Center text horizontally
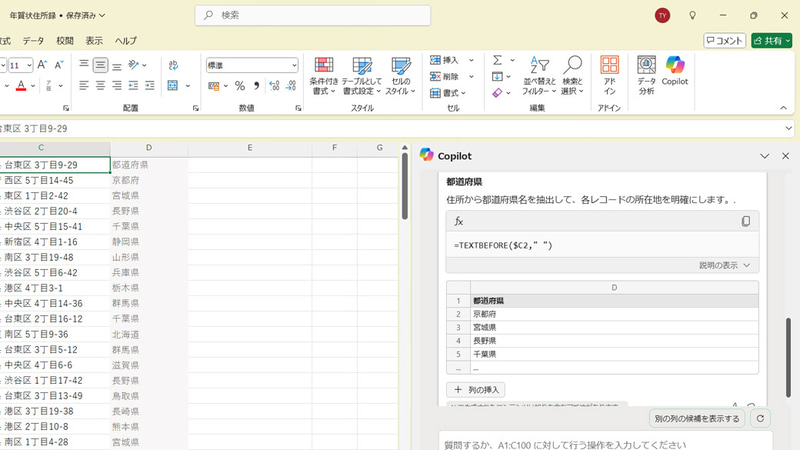 (x=101, y=86)
